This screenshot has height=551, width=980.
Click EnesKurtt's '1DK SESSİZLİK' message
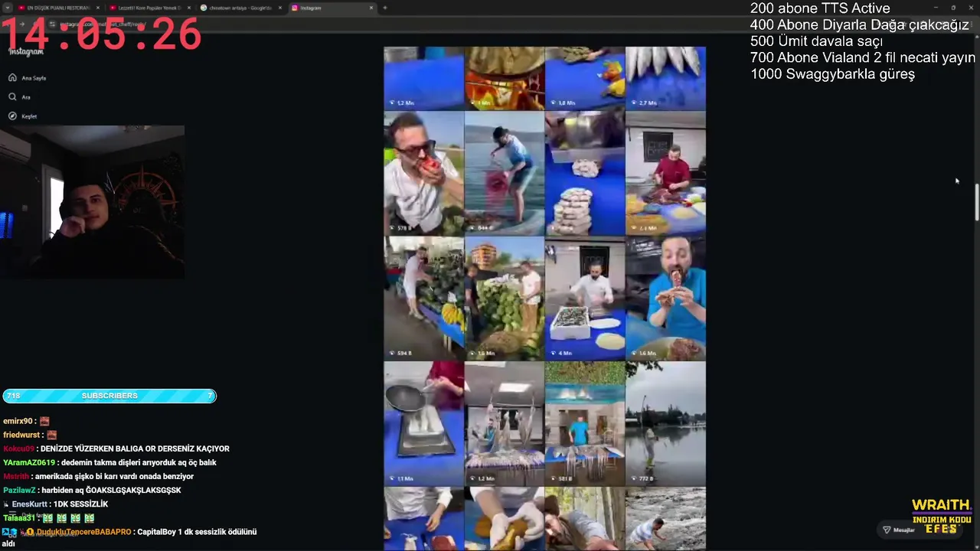coord(56,504)
